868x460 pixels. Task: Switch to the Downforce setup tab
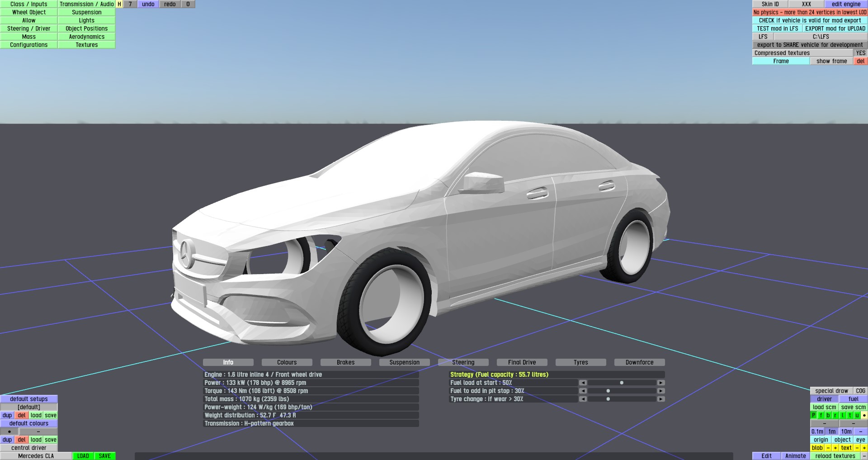(640, 362)
